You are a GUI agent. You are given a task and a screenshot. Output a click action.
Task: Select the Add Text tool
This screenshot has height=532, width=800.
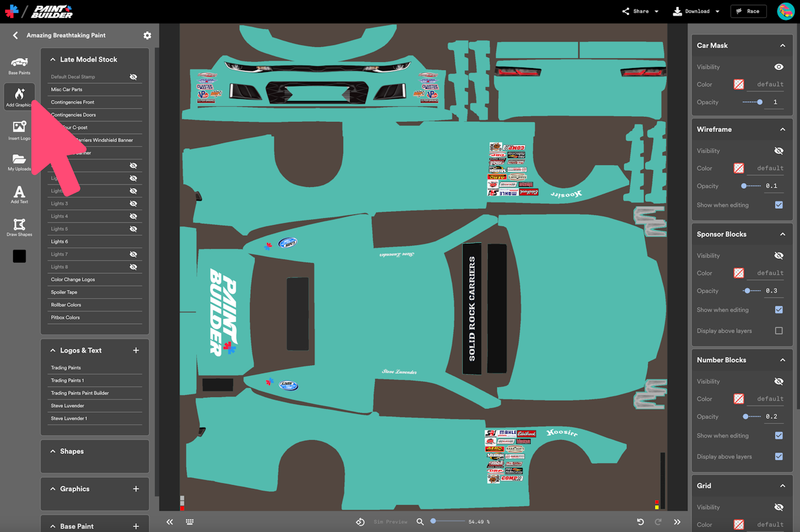pos(19,194)
